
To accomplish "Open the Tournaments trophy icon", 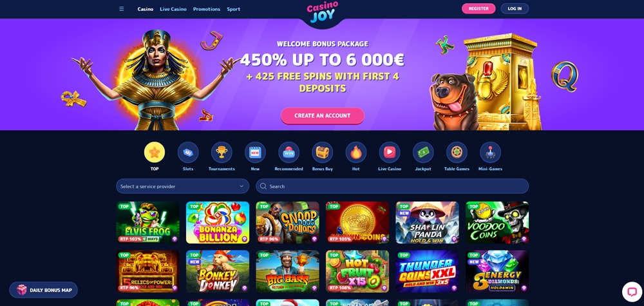I will coord(222,153).
